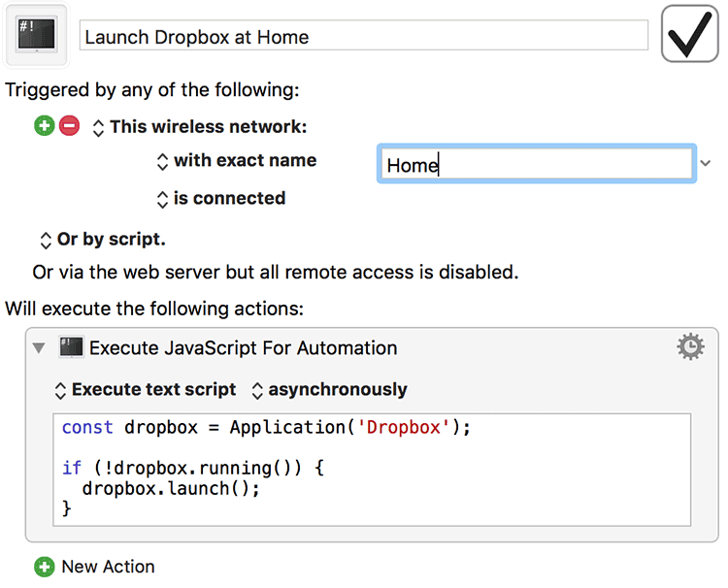Change 'is connected' condition popup
Viewport: 728px width, 588px height.
pyautogui.click(x=221, y=199)
